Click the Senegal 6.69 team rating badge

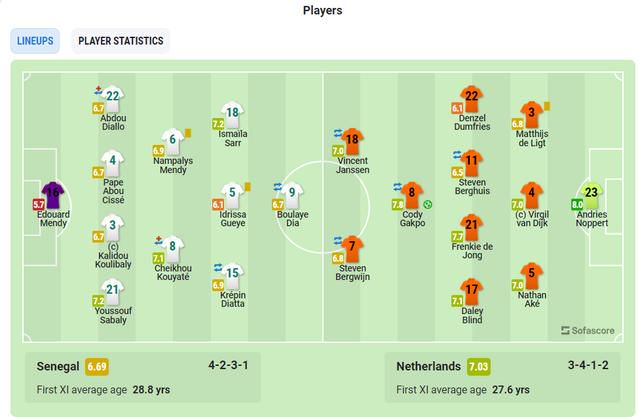pos(97,366)
